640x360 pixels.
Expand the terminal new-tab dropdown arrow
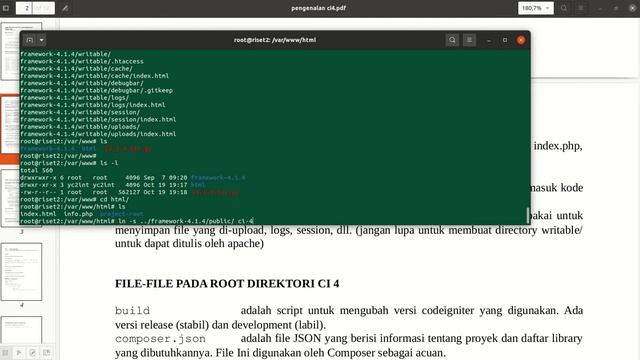(x=41, y=40)
